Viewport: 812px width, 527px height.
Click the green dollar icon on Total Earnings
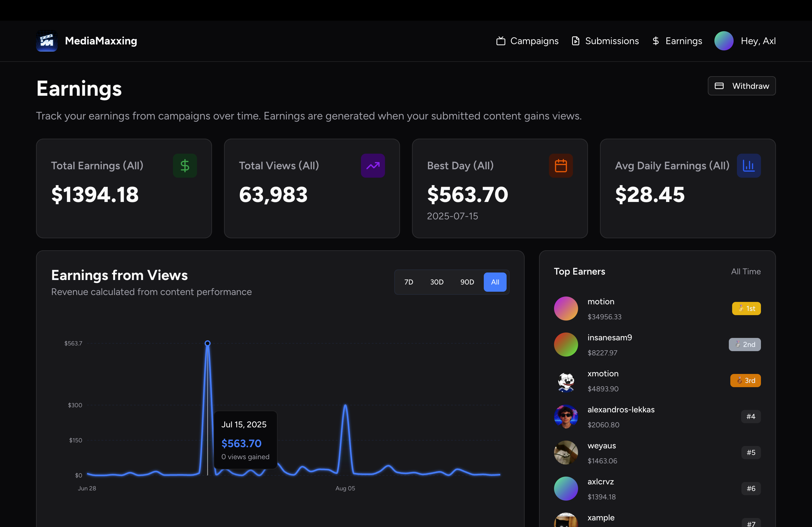(x=185, y=166)
